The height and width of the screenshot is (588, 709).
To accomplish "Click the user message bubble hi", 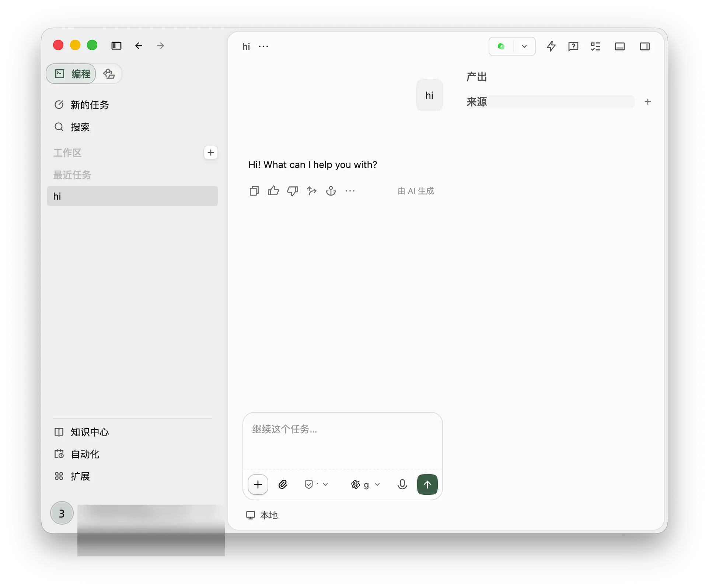I will pyautogui.click(x=429, y=95).
